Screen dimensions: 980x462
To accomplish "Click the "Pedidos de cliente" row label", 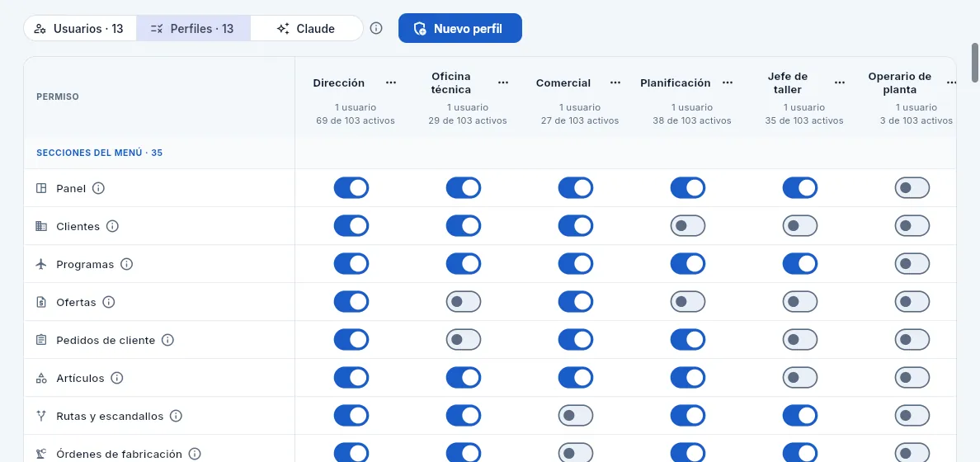I will (106, 340).
